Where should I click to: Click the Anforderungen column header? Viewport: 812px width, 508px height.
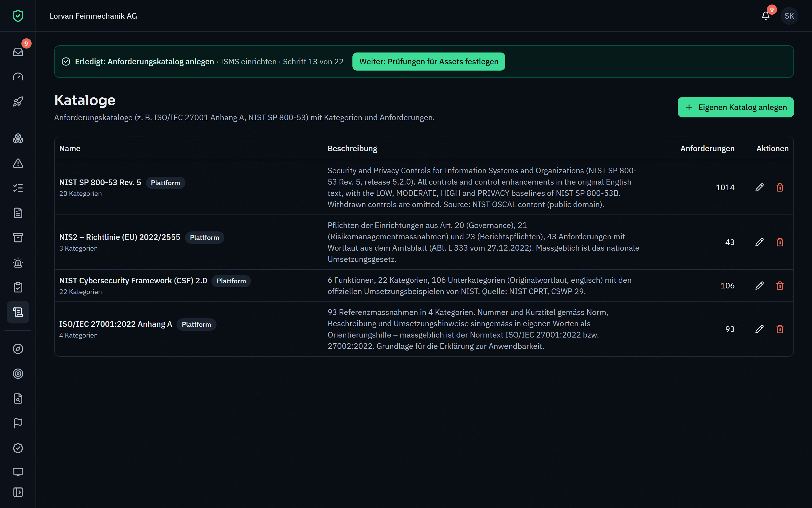707,148
